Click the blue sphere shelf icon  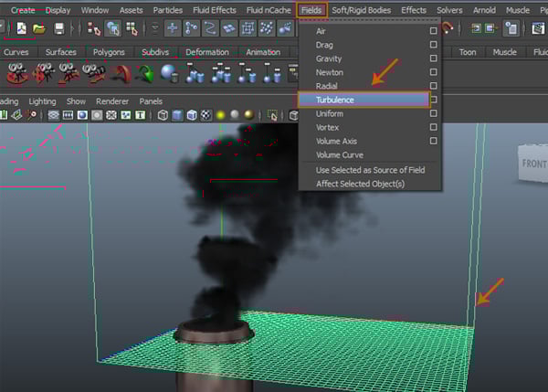pyautogui.click(x=169, y=72)
